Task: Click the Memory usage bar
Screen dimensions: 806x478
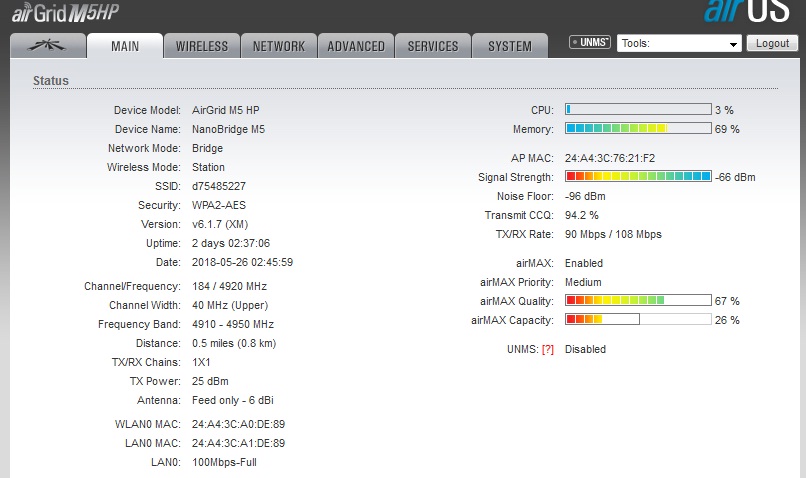Action: click(638, 128)
